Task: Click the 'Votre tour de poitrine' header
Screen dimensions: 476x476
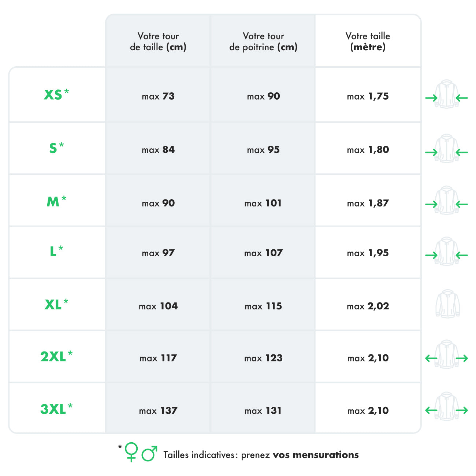Action: pos(263,41)
